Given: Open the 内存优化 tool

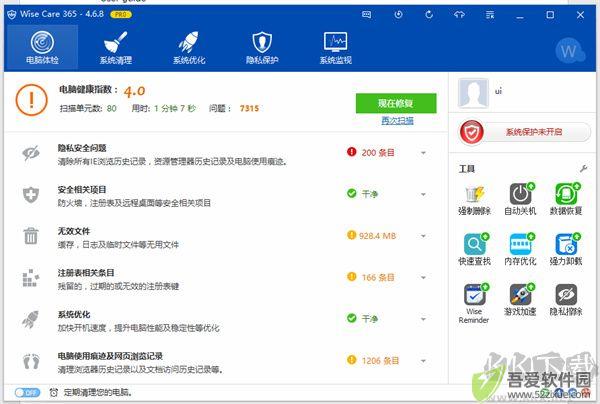Looking at the screenshot, I should (x=520, y=250).
